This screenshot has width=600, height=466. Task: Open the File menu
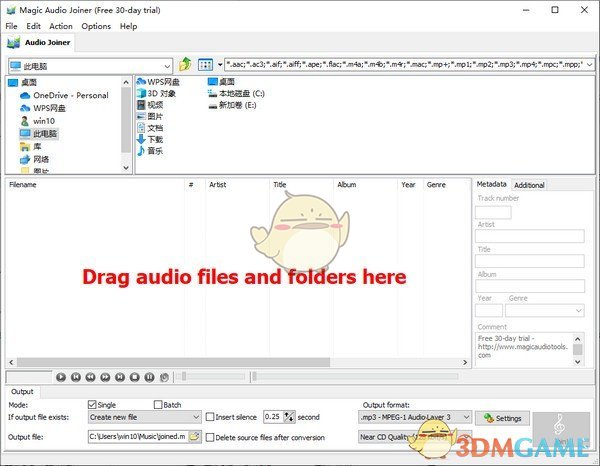11,26
